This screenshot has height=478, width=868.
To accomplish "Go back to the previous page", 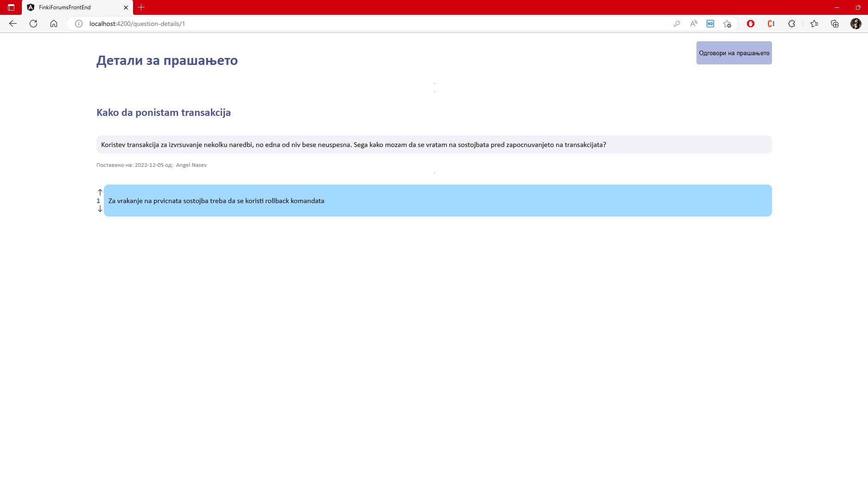I will (13, 24).
